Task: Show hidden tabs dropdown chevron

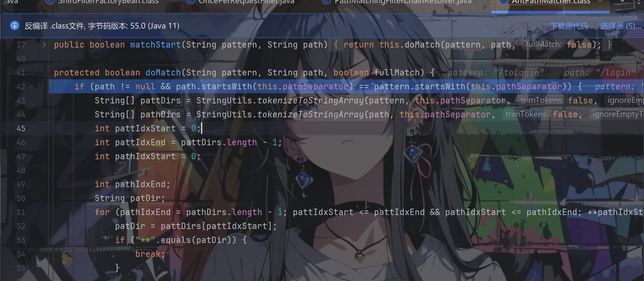Action: (x=622, y=2)
